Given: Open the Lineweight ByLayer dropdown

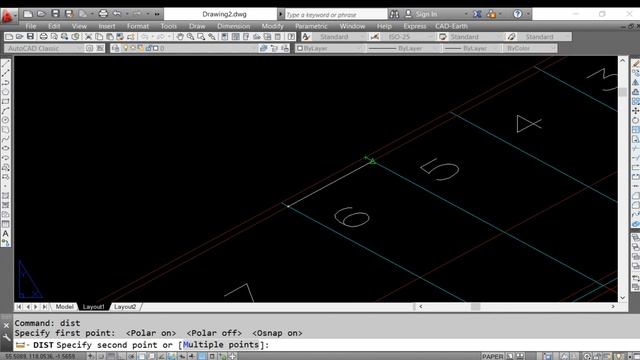Looking at the screenshot, I should click(x=471, y=48).
